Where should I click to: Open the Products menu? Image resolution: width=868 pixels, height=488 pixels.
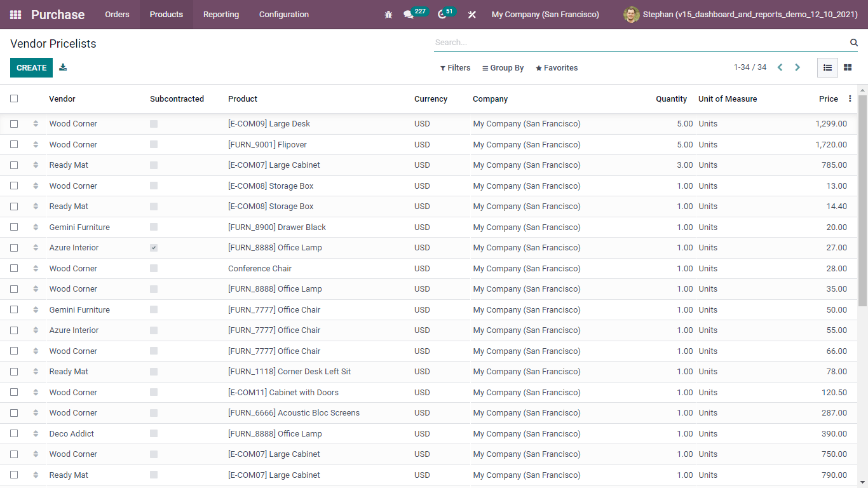(166, 15)
